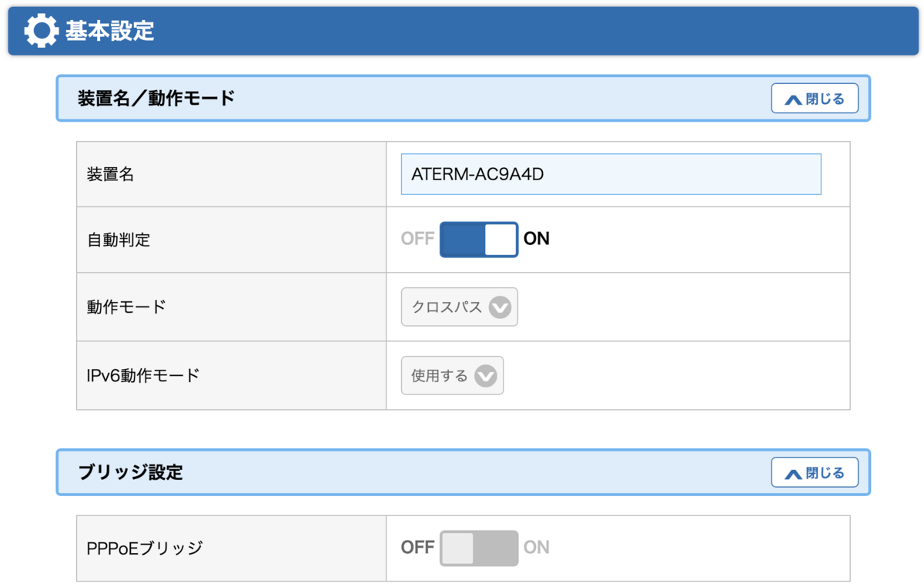This screenshot has width=924, height=587.
Task: Click the chevron icon in ブリッジ設定's 閉じる button
Action: point(793,473)
